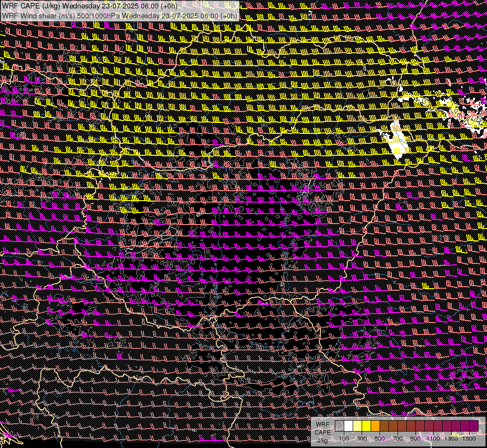Click the 300 legend tick label

click(362, 439)
